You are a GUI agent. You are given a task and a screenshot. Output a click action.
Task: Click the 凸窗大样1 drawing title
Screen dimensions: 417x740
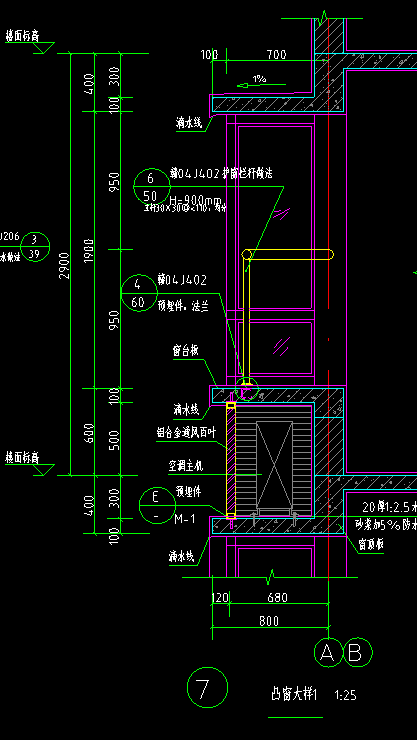point(294,695)
